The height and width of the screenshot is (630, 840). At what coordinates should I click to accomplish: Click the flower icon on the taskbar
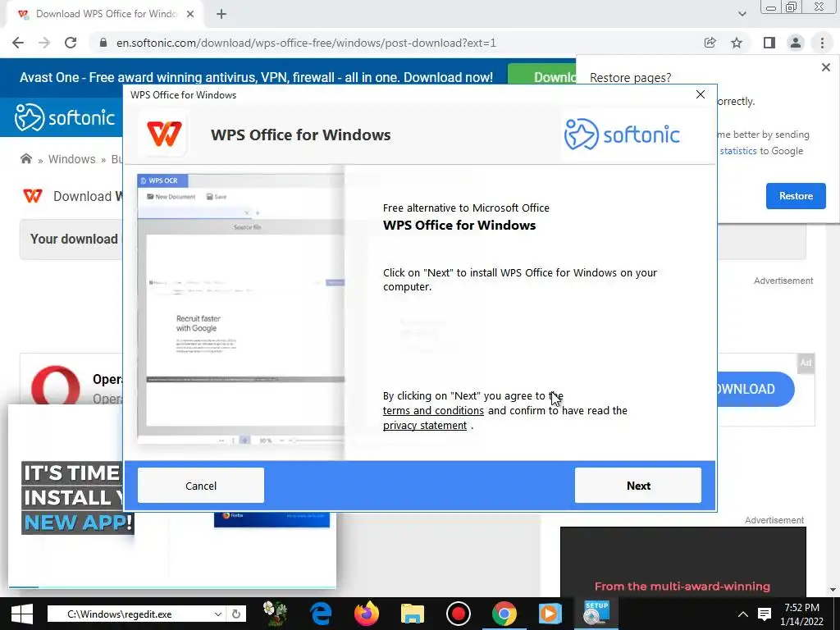(275, 614)
